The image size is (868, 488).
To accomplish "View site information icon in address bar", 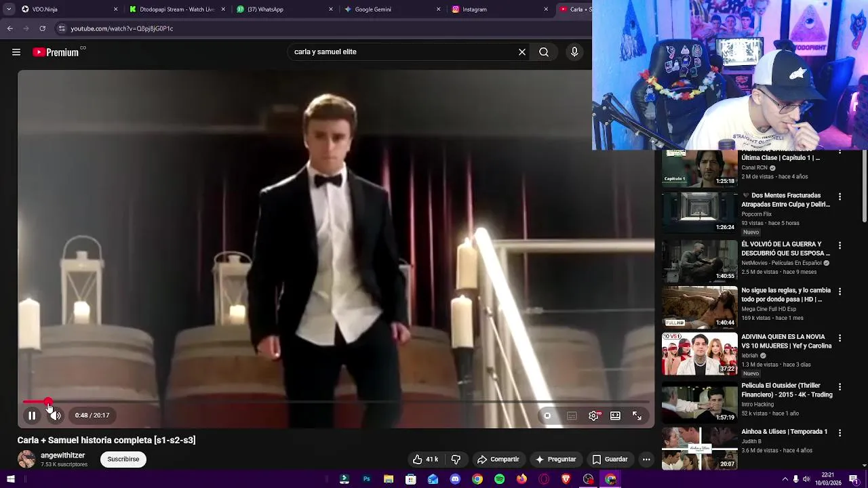I will tap(62, 28).
